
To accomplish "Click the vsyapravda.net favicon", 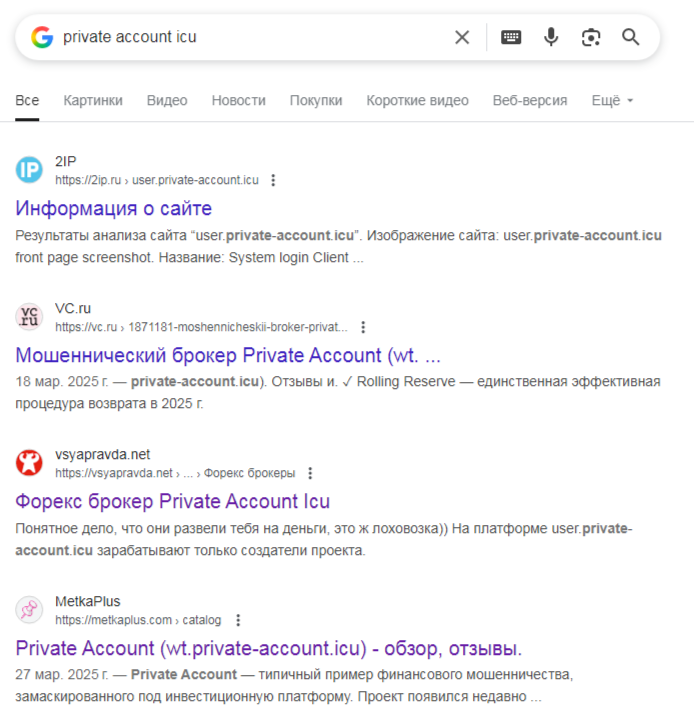I will 30,463.
